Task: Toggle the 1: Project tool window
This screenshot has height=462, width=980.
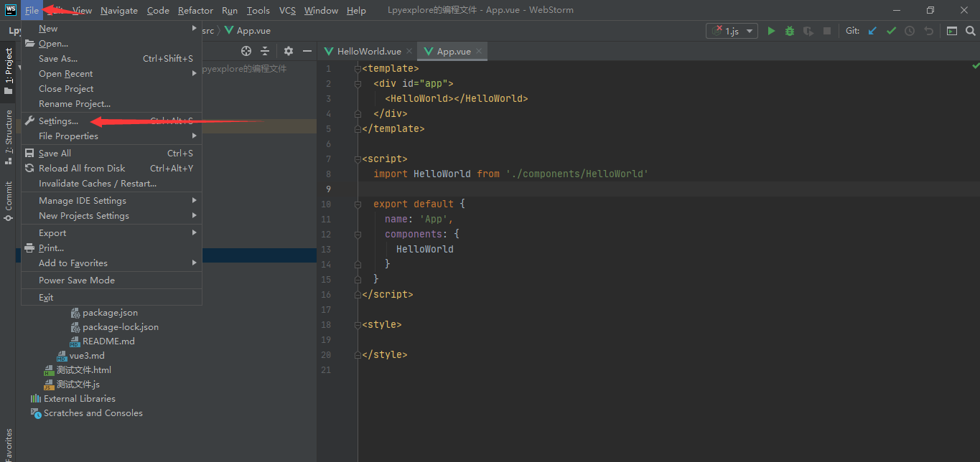Action: click(x=8, y=71)
